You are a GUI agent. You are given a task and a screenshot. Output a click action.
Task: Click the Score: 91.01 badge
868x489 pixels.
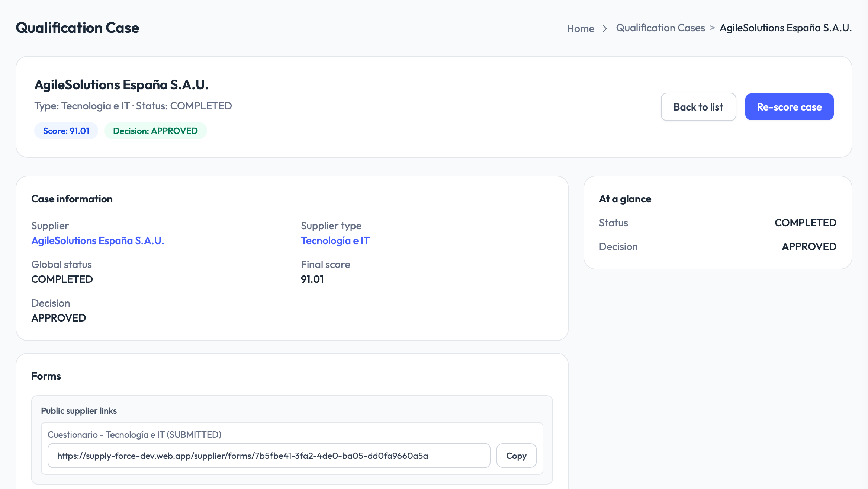pos(66,131)
